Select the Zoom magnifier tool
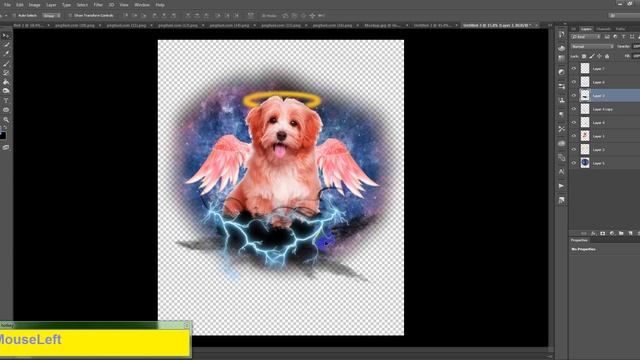640x360 pixels. (x=6, y=120)
